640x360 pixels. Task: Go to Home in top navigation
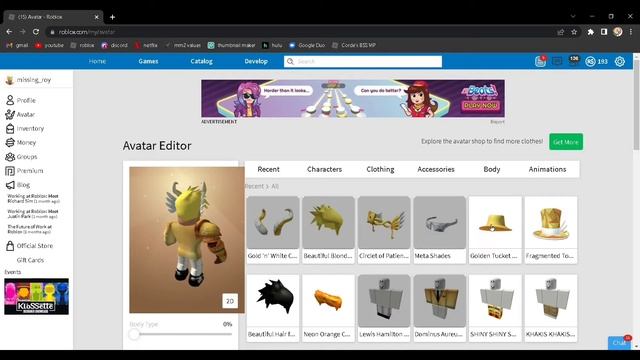point(97,61)
